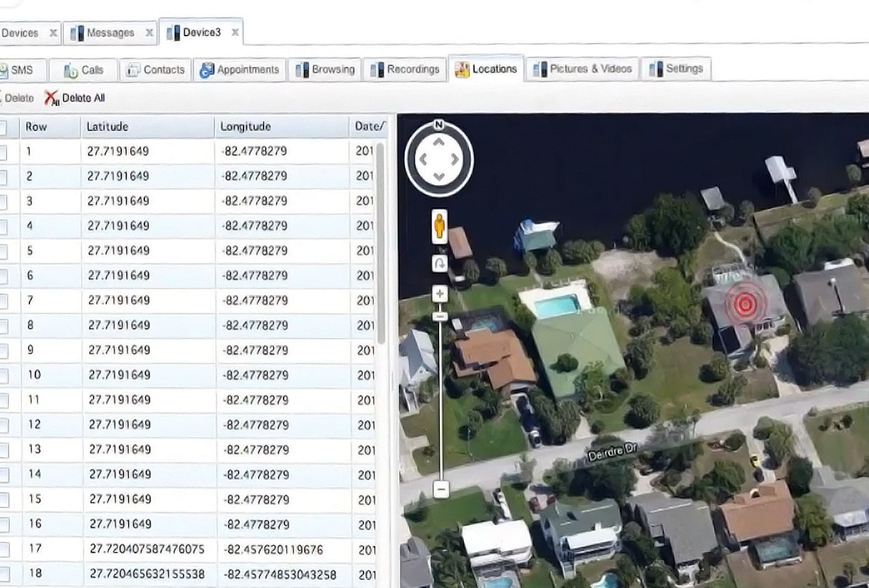Click the map zoom out minus button

[441, 489]
